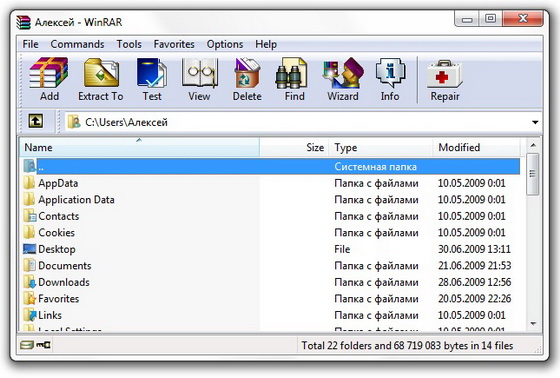Select the AppData folder icon
Screen dimensions: 560x378
click(29, 183)
